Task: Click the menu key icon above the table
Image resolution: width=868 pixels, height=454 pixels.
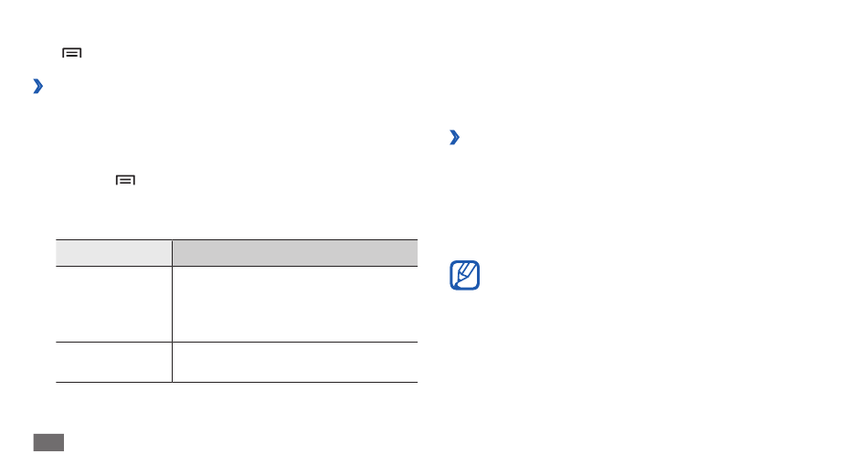Action: [126, 180]
